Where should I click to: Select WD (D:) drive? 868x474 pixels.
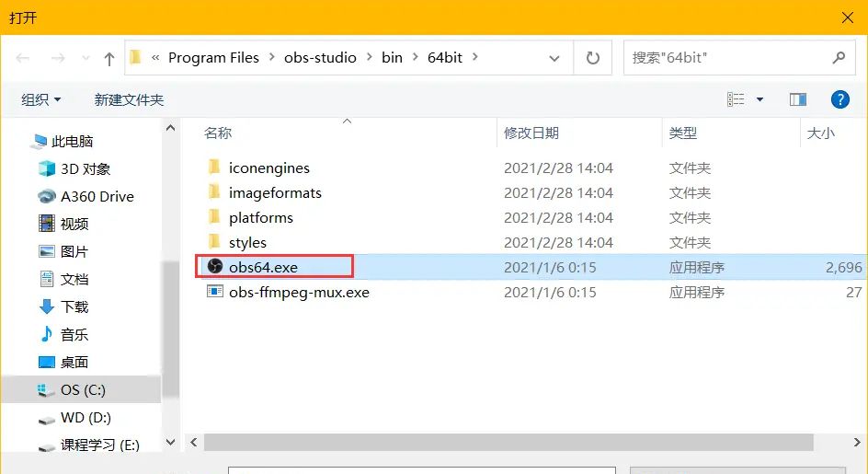(x=86, y=418)
